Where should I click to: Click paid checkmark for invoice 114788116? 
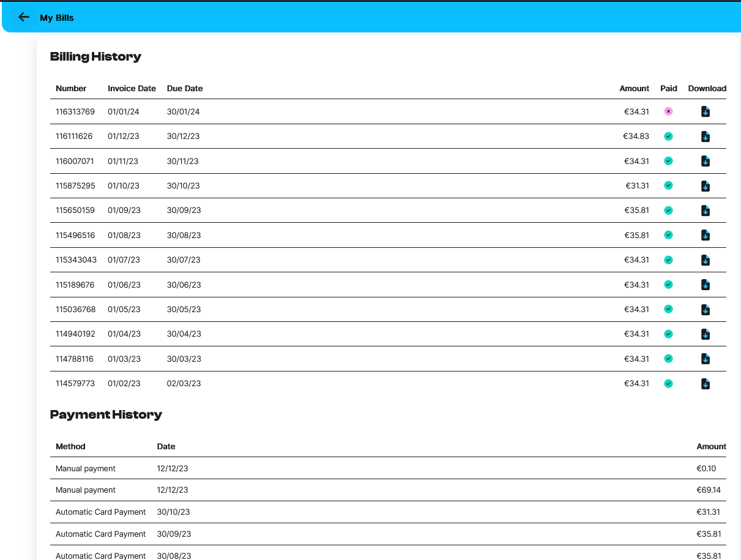(x=668, y=359)
